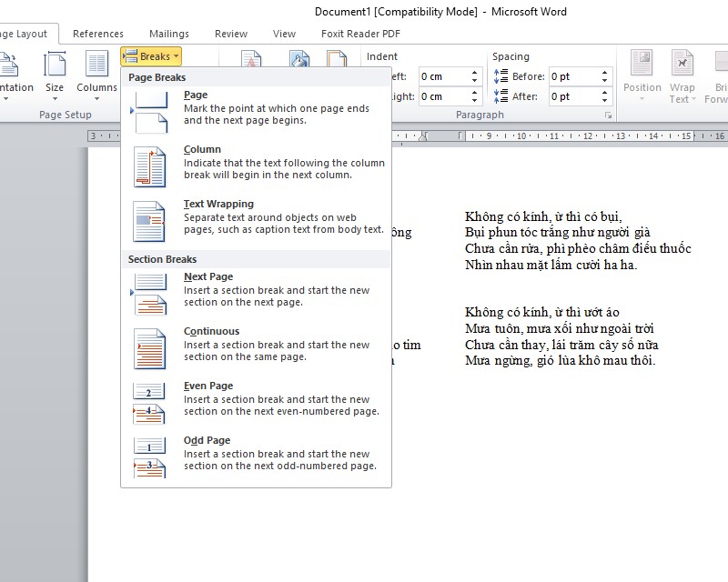Click the Page break icon
Viewport: 728px width, 582px height.
click(x=149, y=113)
